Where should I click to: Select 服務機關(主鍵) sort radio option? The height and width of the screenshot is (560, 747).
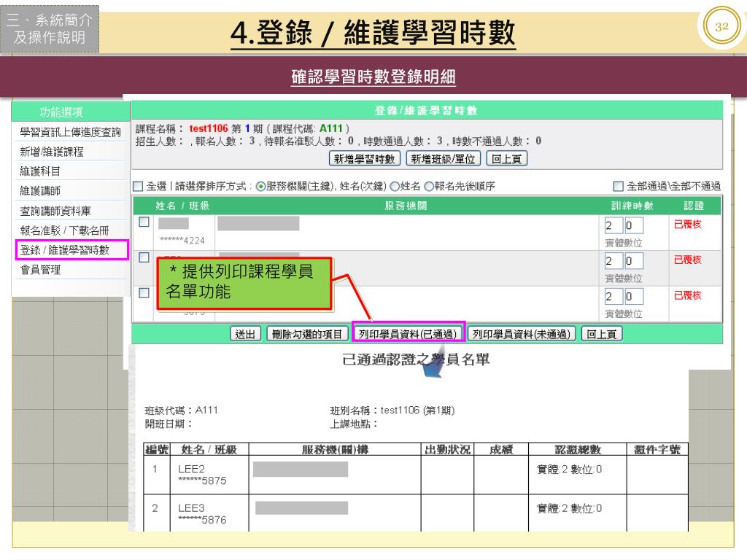[x=260, y=187]
